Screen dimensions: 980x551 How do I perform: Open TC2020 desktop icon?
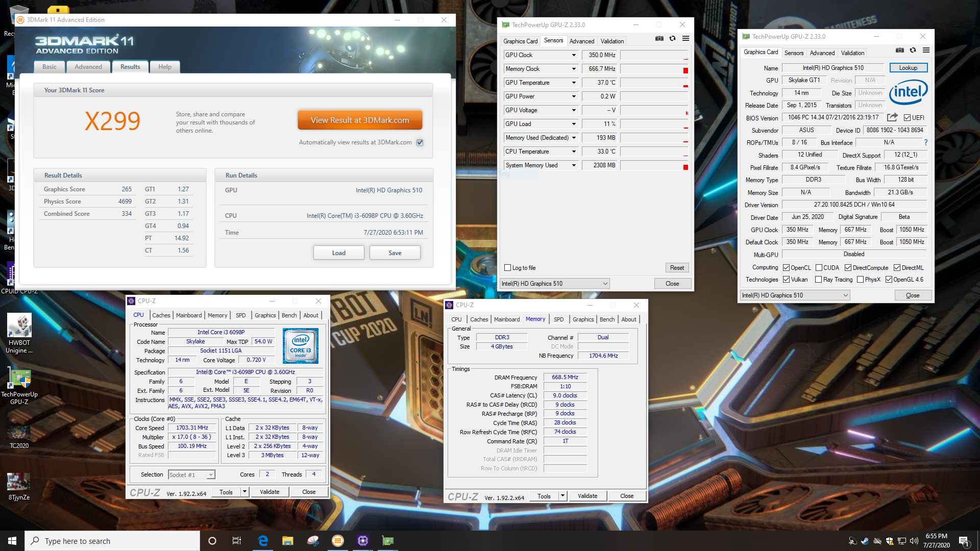click(x=19, y=437)
